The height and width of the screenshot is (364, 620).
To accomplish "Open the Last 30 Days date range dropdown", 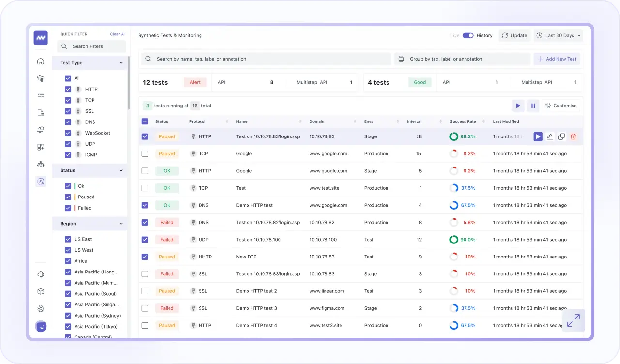I will point(558,35).
